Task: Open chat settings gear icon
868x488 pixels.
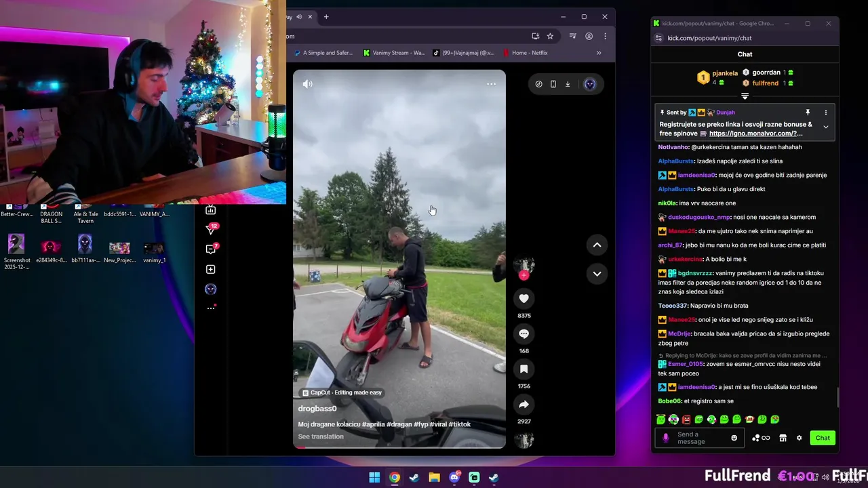Action: click(x=799, y=438)
